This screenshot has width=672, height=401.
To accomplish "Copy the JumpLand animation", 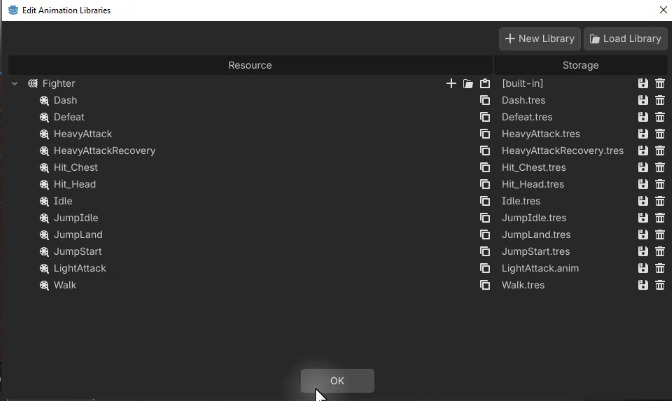I will tap(485, 235).
